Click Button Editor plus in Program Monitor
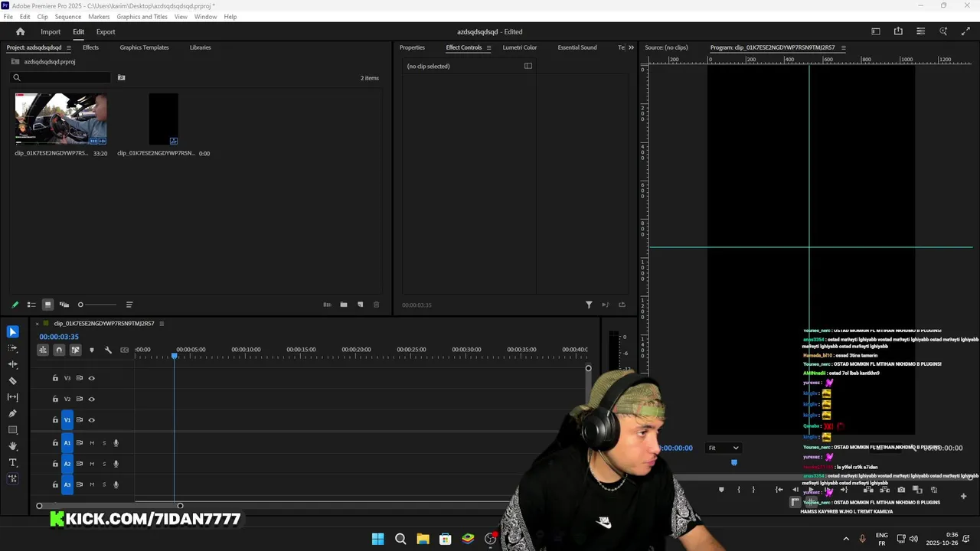Image resolution: width=980 pixels, height=551 pixels. click(963, 496)
